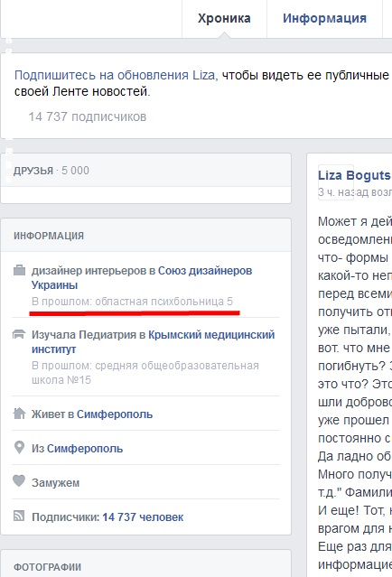This screenshot has width=392, height=577.
Task: Open Союз дизайнеров Украины link
Action: [142, 278]
